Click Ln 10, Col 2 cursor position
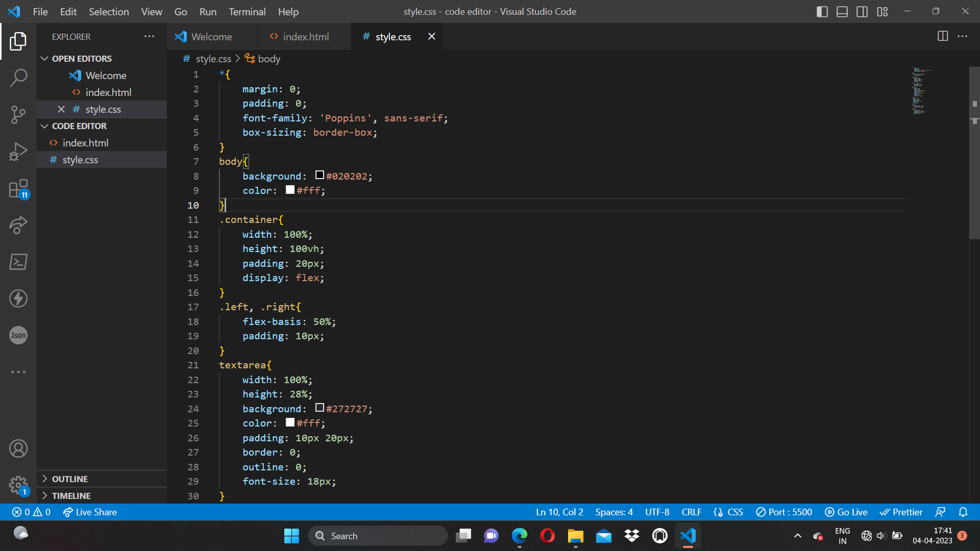Viewport: 980px width, 551px height. click(x=559, y=512)
